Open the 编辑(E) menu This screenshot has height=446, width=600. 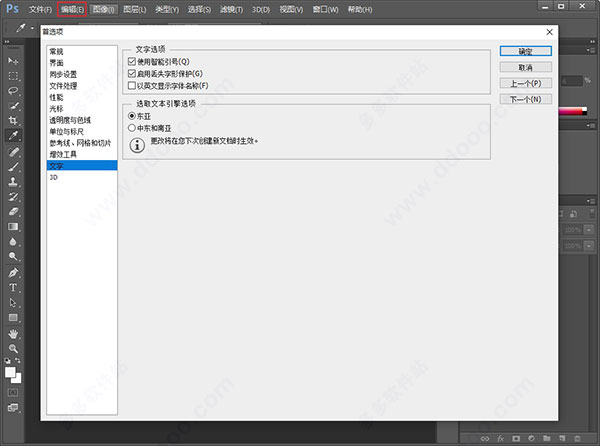click(x=72, y=9)
